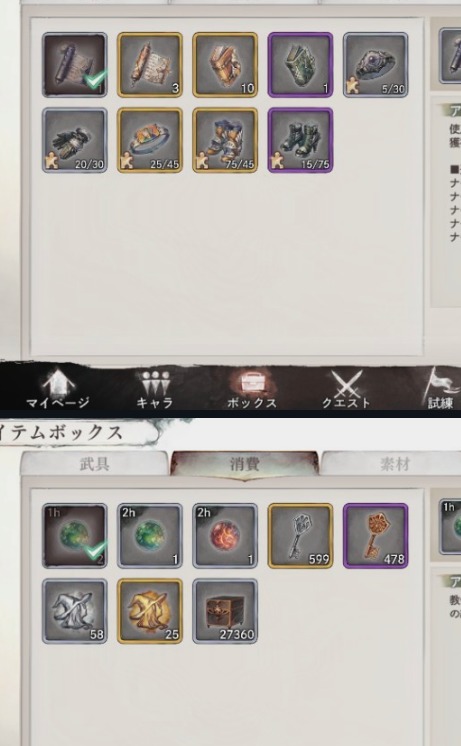Select the silver key with 599 count

[300, 536]
